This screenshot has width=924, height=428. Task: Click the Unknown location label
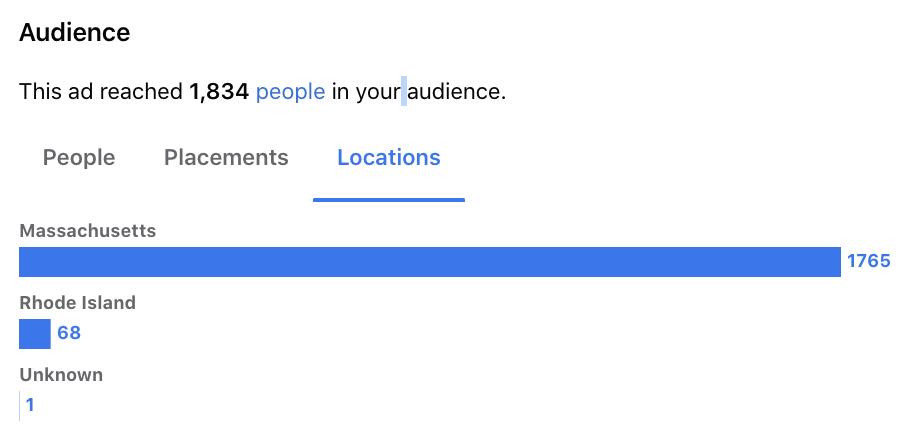click(61, 375)
